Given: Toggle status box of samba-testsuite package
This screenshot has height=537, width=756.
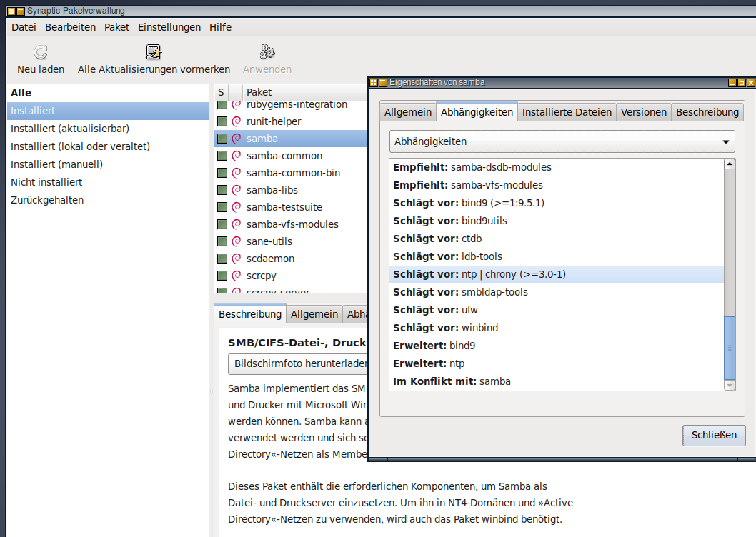Looking at the screenshot, I should pos(222,207).
